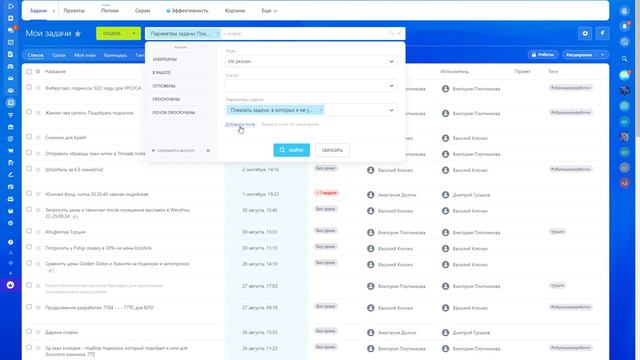Click the СБРОСИТЬ button in filter panel

click(x=332, y=150)
